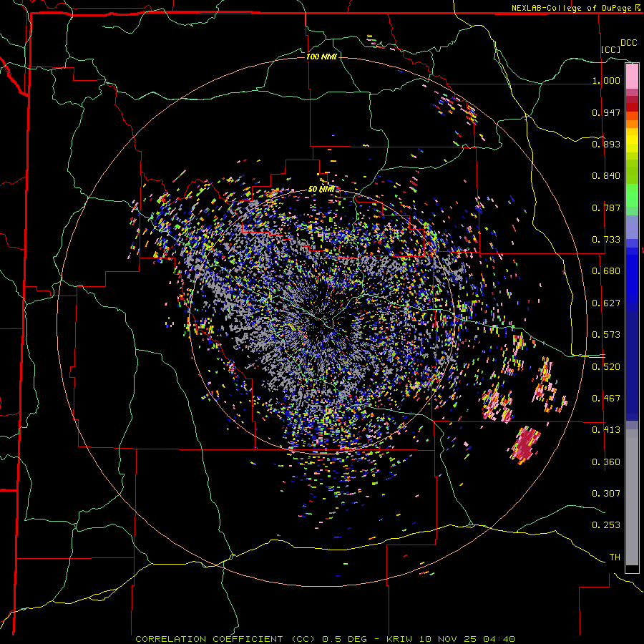Select the 0.733 legend value
The width and height of the screenshot is (644, 644).
click(606, 240)
